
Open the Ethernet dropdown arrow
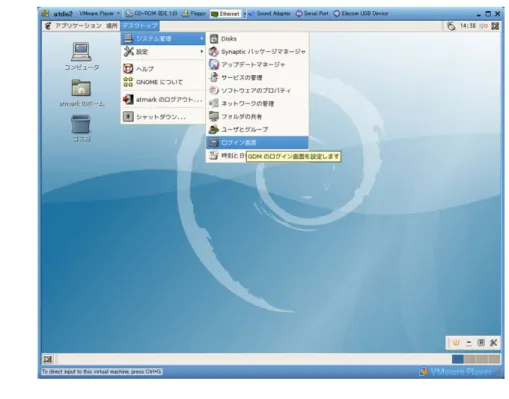tap(244, 14)
